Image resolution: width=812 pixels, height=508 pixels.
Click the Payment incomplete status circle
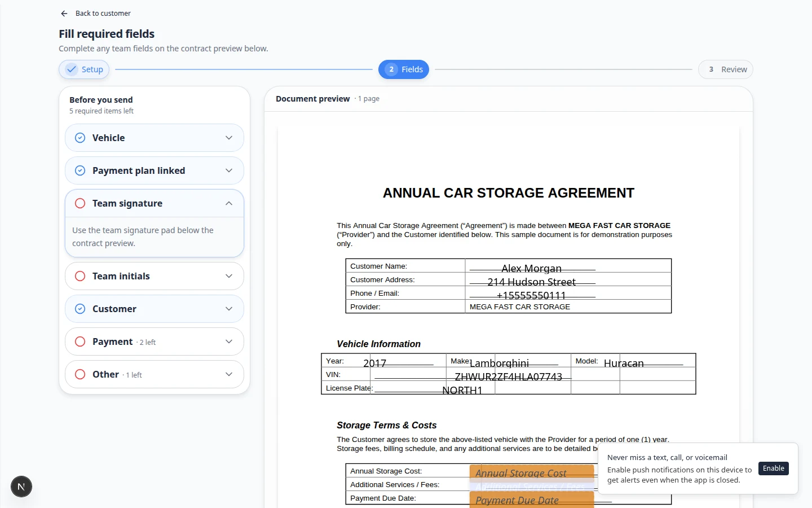click(x=80, y=341)
